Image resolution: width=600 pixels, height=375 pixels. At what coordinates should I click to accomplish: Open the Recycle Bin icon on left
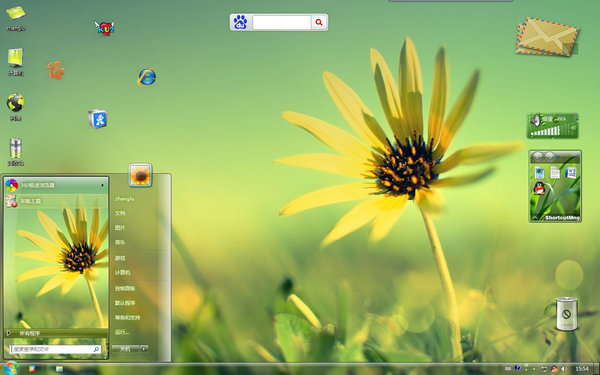click(x=16, y=152)
